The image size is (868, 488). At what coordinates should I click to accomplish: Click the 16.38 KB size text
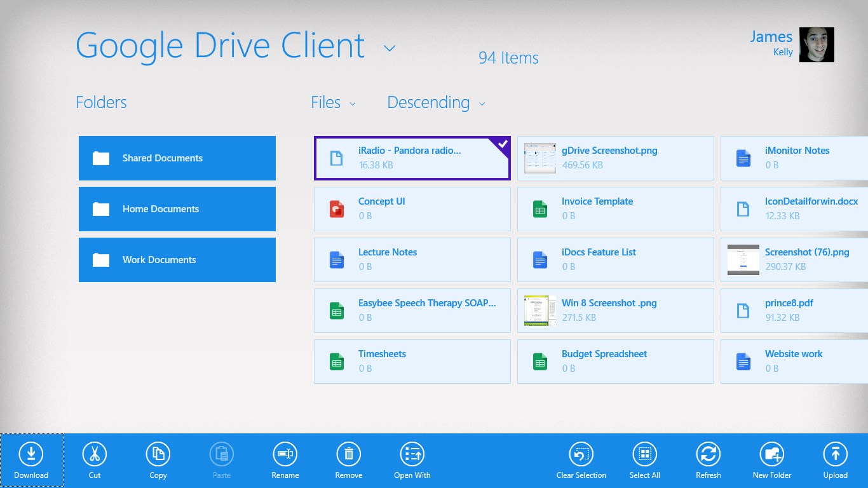(x=376, y=165)
